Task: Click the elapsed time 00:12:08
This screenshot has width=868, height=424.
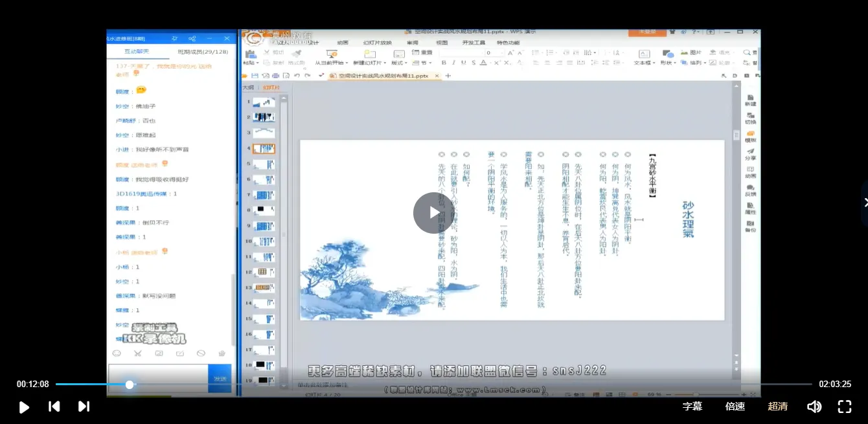Action: (x=33, y=385)
